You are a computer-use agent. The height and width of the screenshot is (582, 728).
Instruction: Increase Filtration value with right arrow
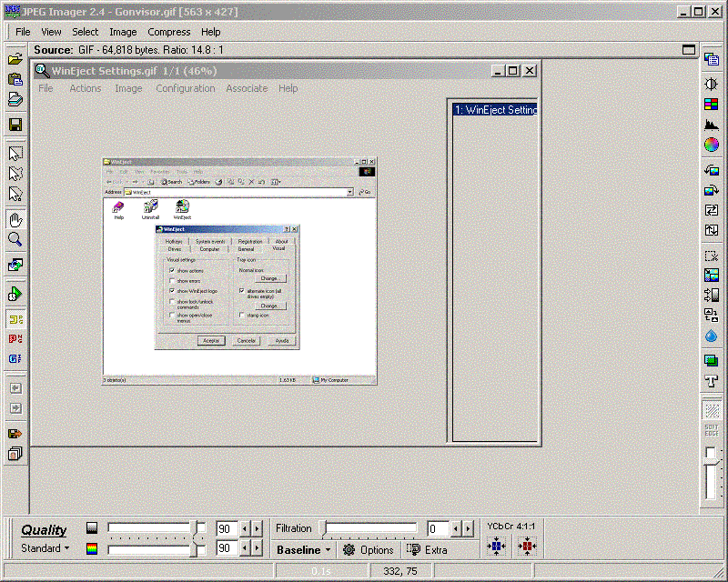468,528
